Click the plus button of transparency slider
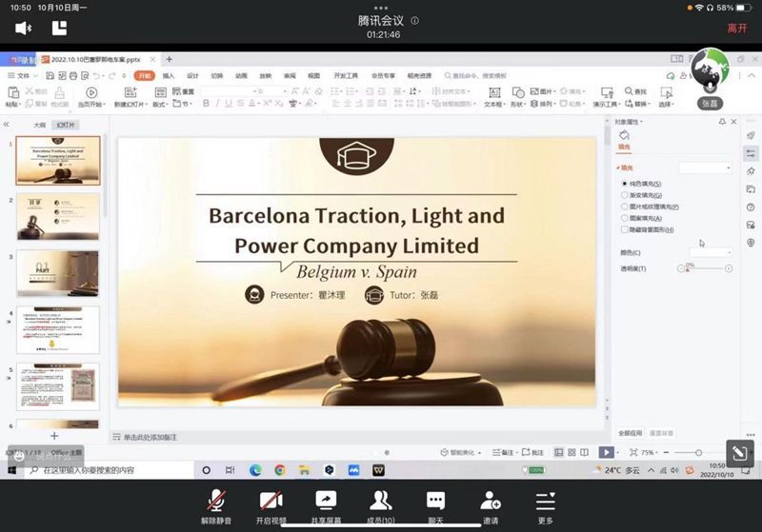The height and width of the screenshot is (532, 762). 729,268
